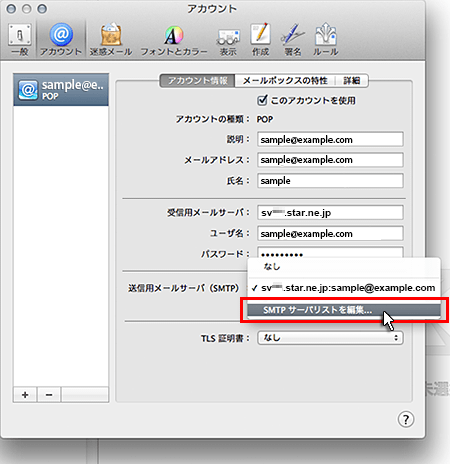Add a new account with plus button
The height and width of the screenshot is (464, 450).
coord(25,395)
